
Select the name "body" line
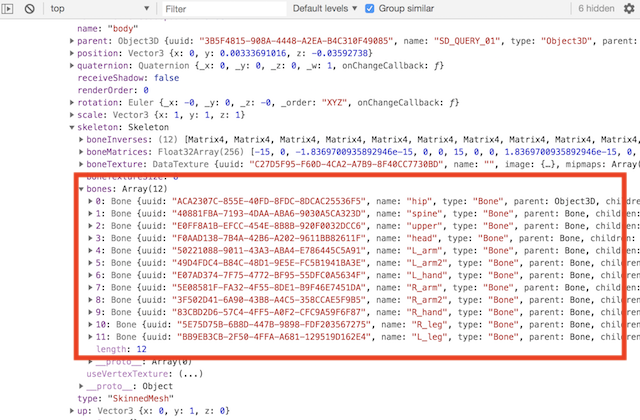click(x=108, y=29)
